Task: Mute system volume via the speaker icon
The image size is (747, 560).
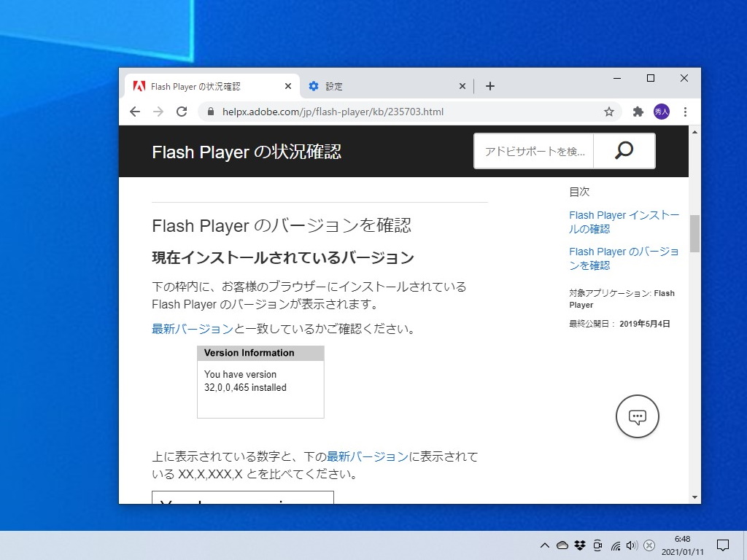Action: tap(632, 545)
